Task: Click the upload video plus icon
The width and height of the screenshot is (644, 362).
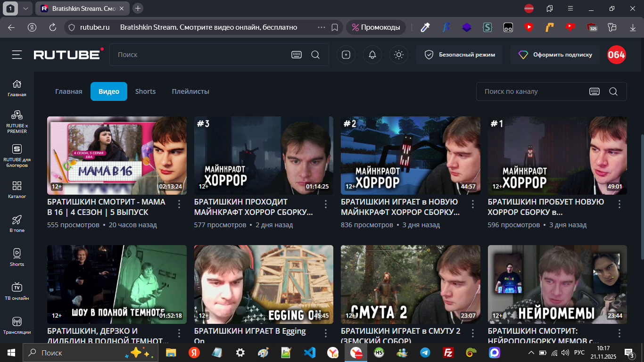Action: 346,55
